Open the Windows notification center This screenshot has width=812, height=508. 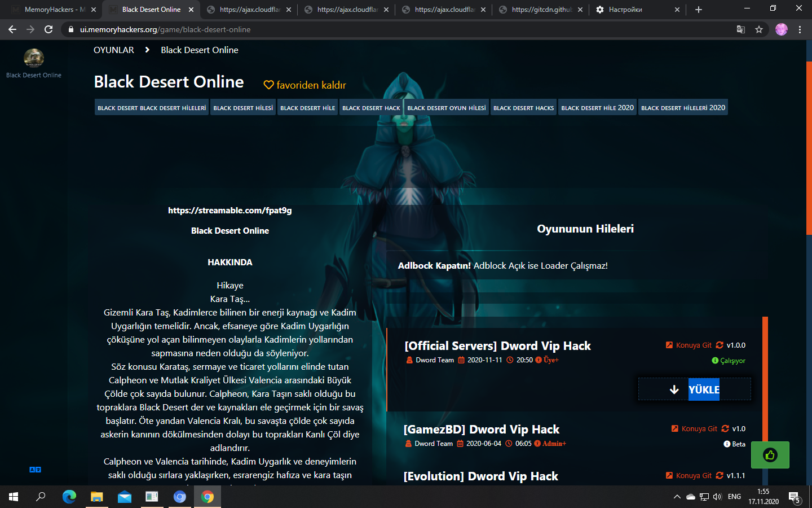pyautogui.click(x=795, y=497)
